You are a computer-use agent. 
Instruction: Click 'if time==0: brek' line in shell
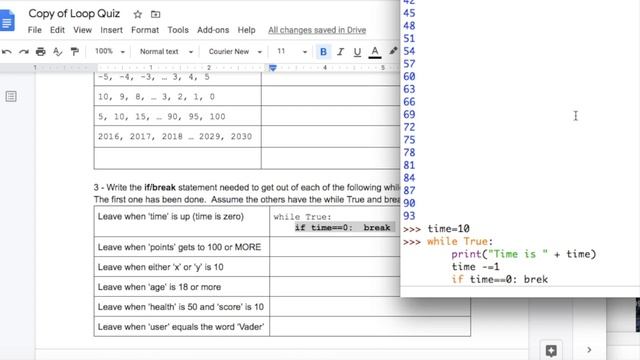coord(500,280)
